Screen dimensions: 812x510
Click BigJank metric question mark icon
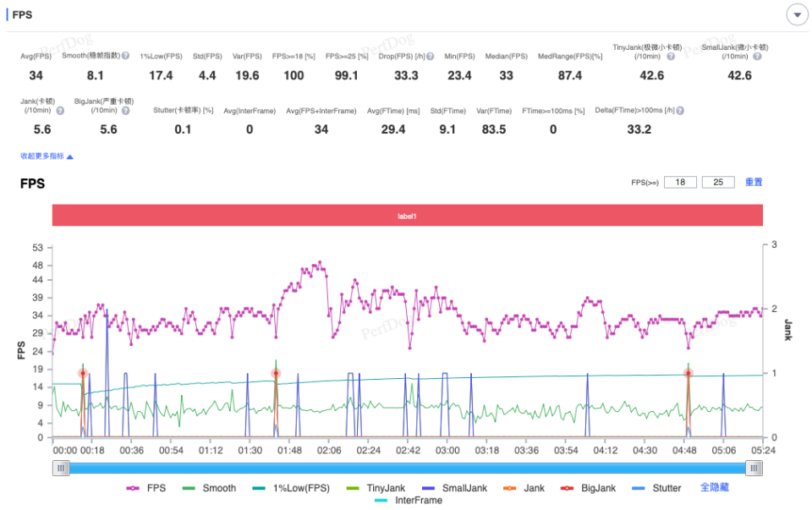(125, 111)
